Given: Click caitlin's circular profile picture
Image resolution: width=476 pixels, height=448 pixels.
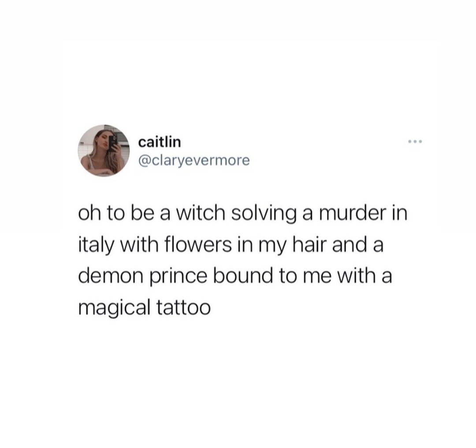Looking at the screenshot, I should pos(104,151).
